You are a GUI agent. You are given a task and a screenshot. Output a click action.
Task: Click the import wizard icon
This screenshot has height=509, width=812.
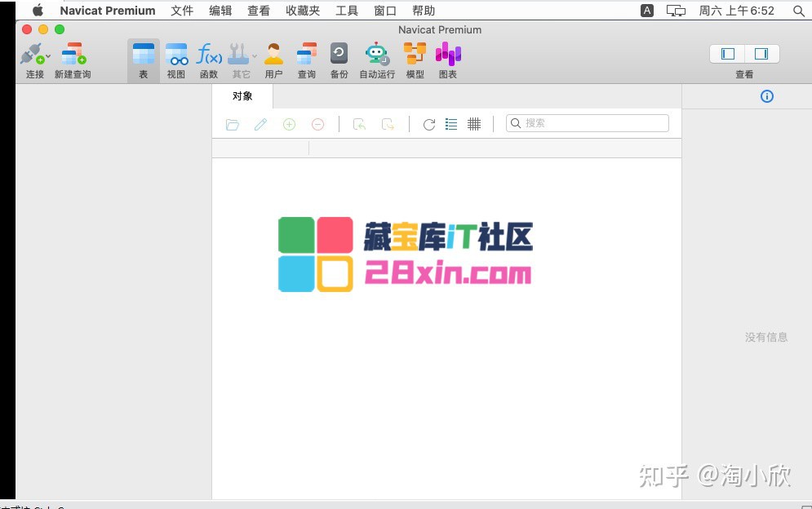coord(359,124)
